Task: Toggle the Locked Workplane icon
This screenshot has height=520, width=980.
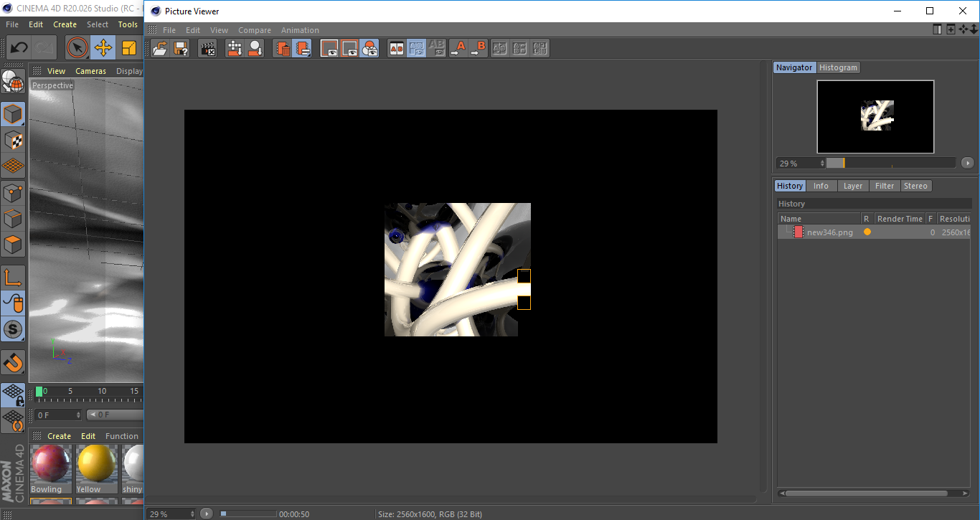Action: pos(13,394)
